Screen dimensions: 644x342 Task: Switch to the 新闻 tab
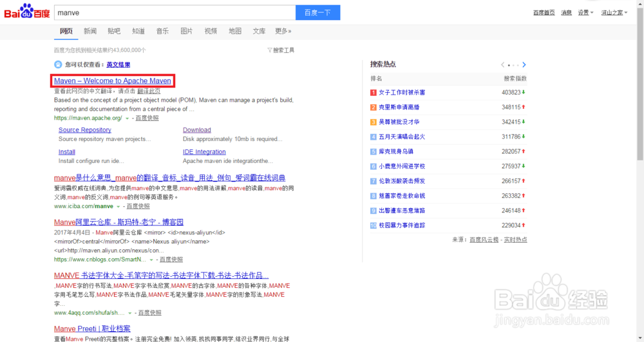coord(90,31)
